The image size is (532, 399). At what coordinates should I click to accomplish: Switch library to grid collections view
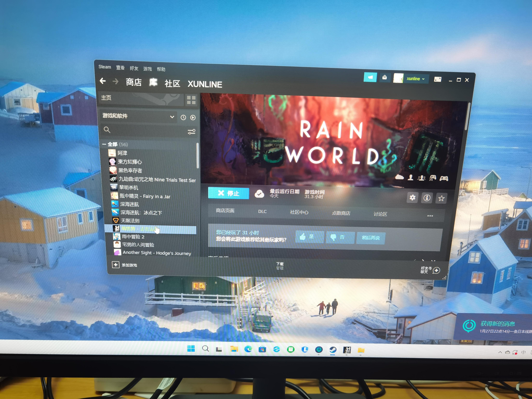(x=191, y=100)
